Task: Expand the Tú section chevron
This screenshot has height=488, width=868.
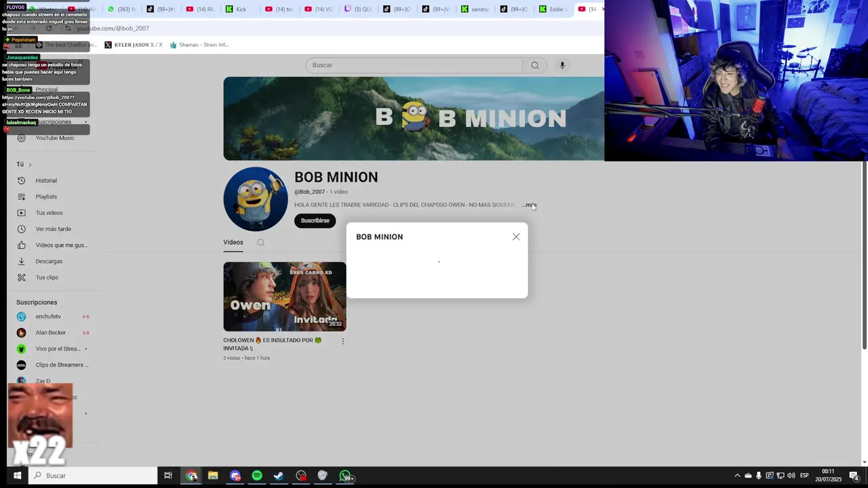Action: pos(30,165)
